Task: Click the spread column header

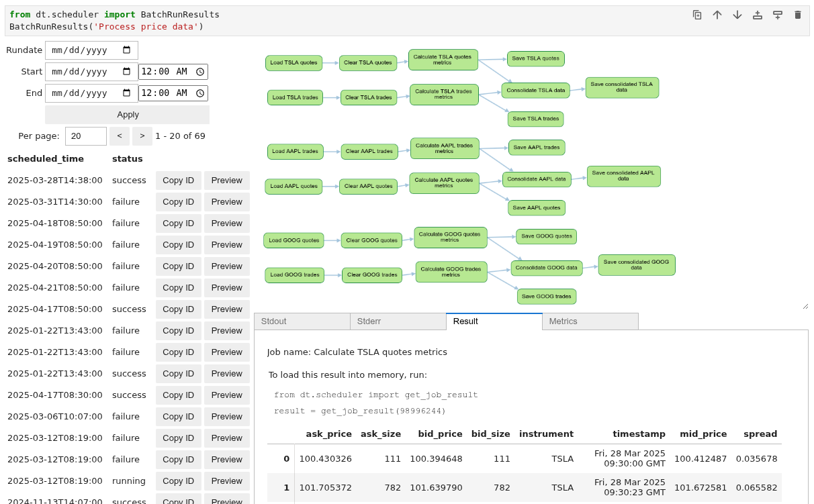Action: click(760, 434)
